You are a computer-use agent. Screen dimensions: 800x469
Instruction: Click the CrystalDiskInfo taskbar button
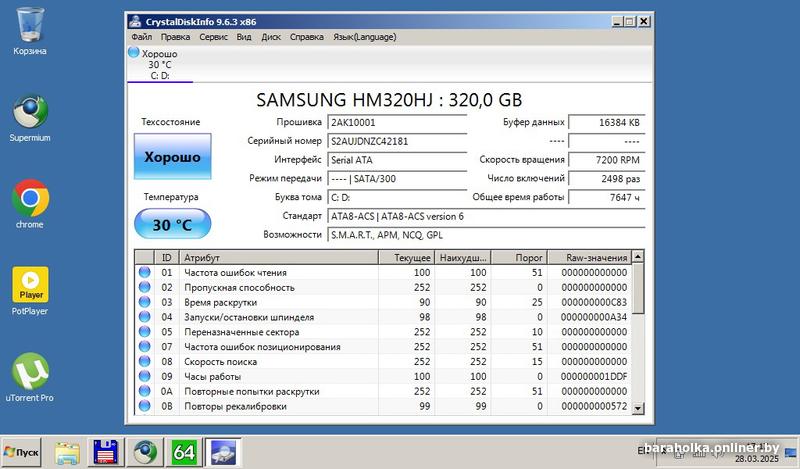click(223, 452)
